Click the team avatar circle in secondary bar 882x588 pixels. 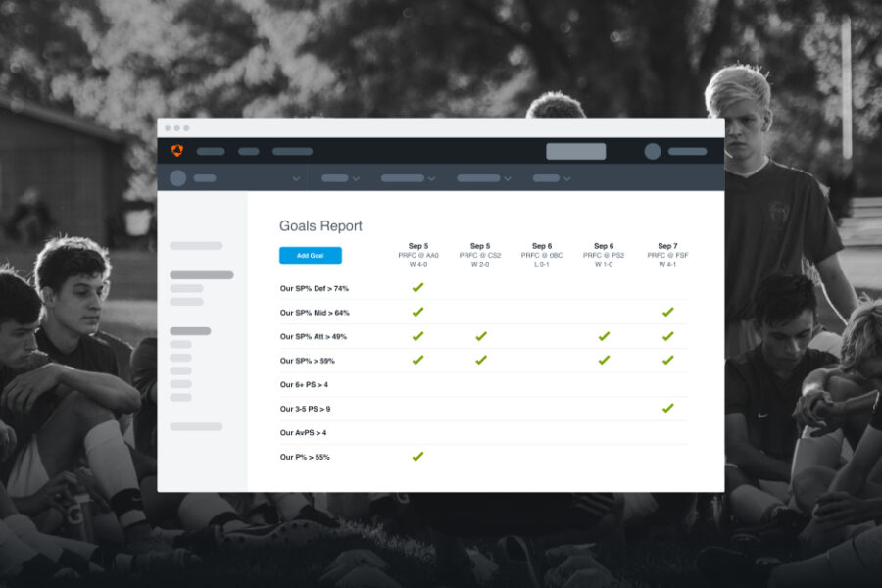[177, 178]
